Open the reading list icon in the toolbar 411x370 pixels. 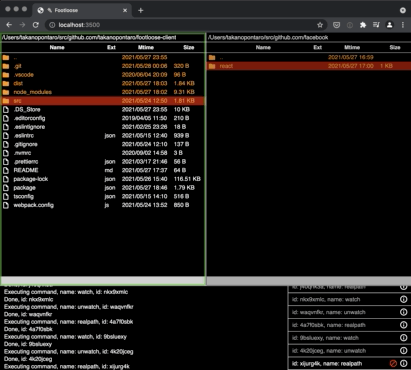click(x=376, y=25)
